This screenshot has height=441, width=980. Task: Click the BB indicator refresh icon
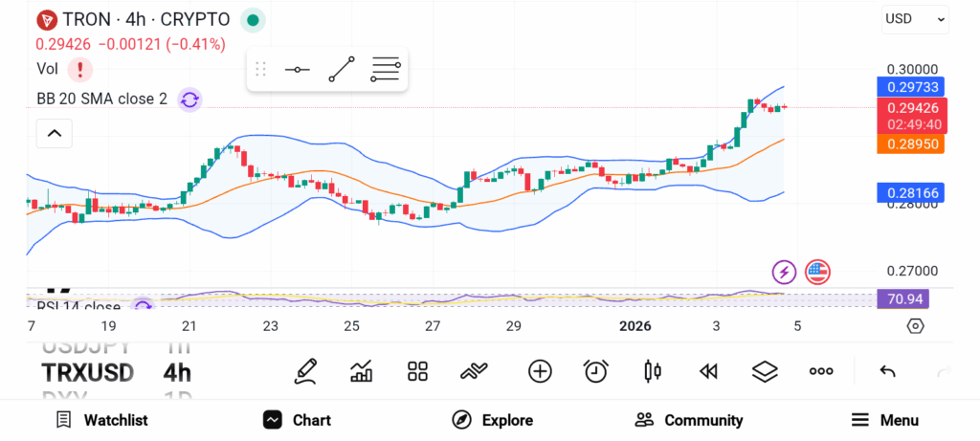tap(189, 99)
